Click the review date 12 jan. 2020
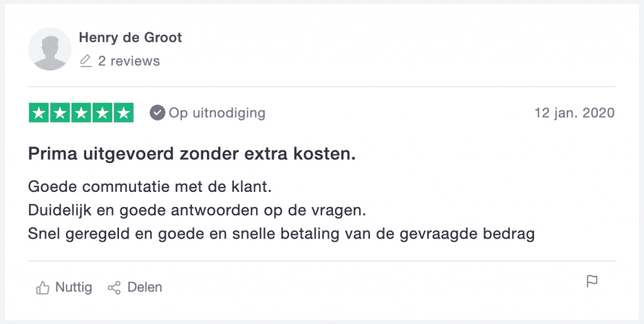644x324 pixels. click(x=574, y=113)
